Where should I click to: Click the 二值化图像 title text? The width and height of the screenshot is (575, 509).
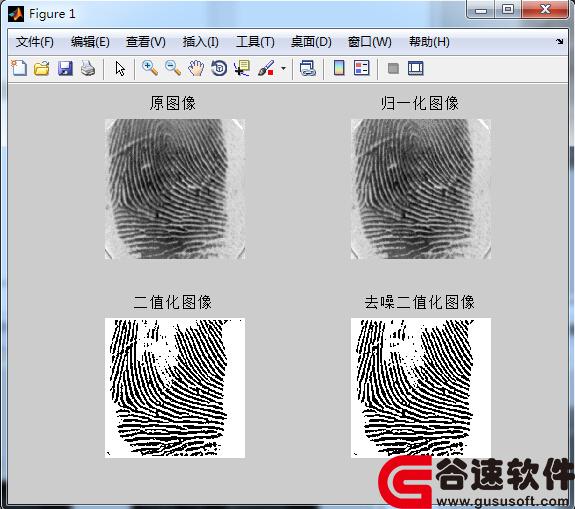[172, 303]
